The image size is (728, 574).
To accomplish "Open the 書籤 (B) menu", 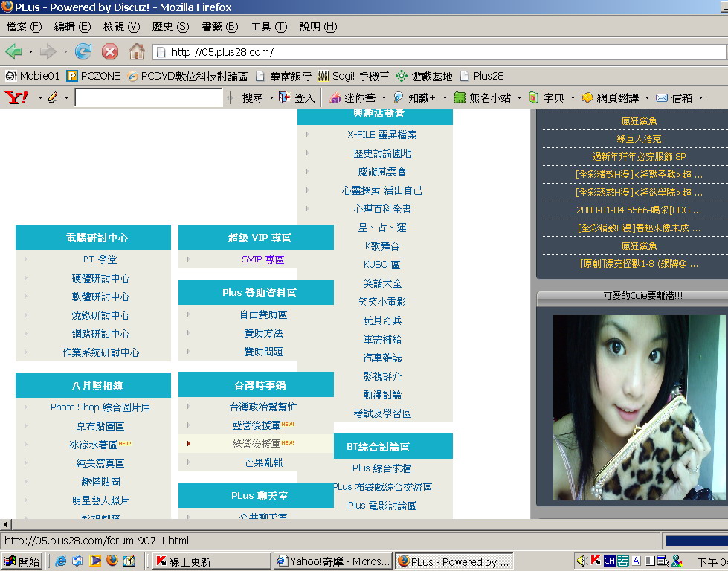I will [219, 27].
